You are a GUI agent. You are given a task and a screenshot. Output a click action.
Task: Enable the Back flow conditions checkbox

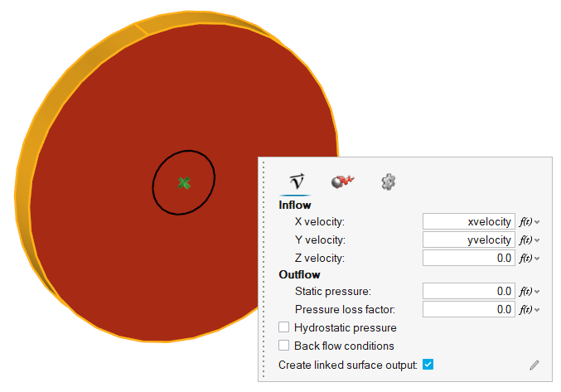point(284,346)
